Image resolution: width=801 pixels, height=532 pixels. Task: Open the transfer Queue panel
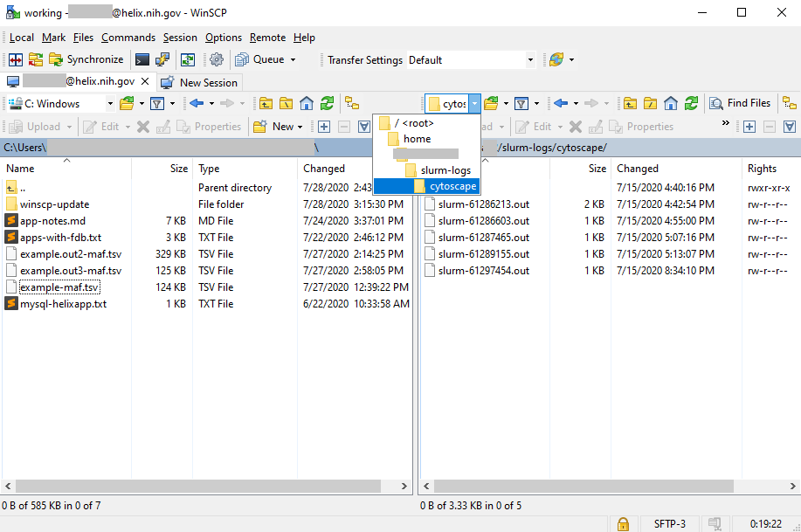[262, 59]
